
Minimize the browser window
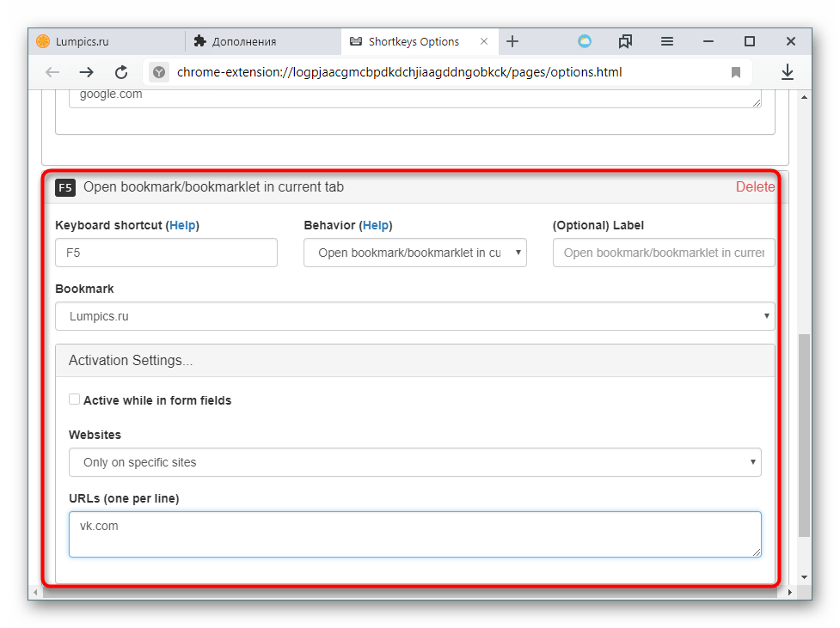point(708,41)
